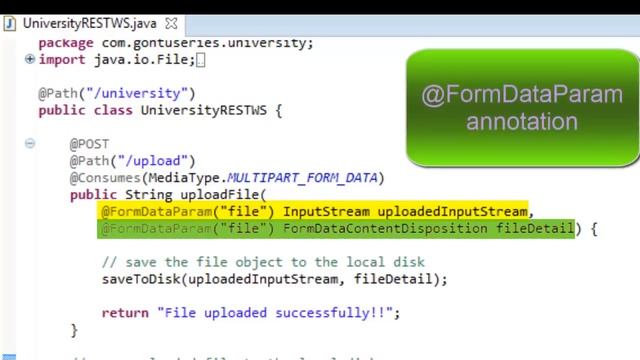Click the folded imports placeholder box

[200, 60]
